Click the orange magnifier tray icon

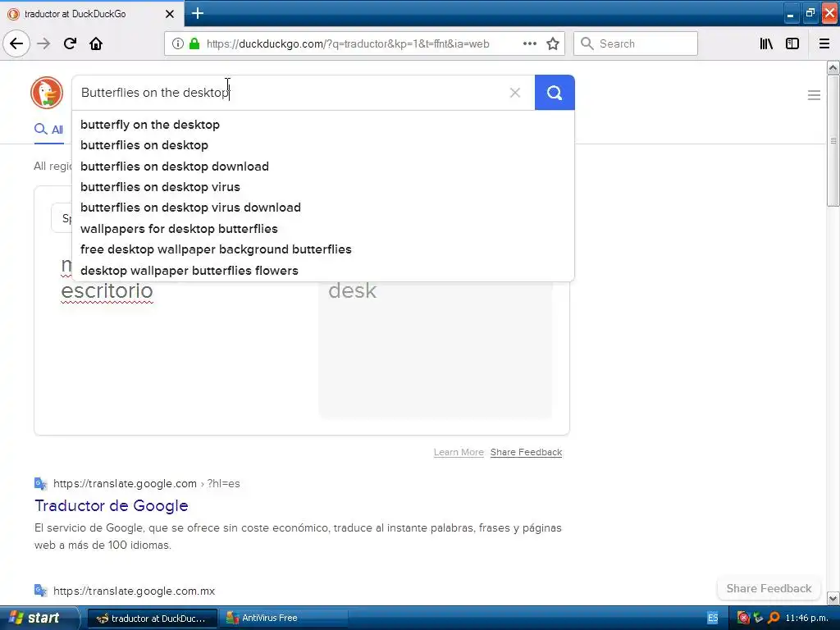pos(774,619)
